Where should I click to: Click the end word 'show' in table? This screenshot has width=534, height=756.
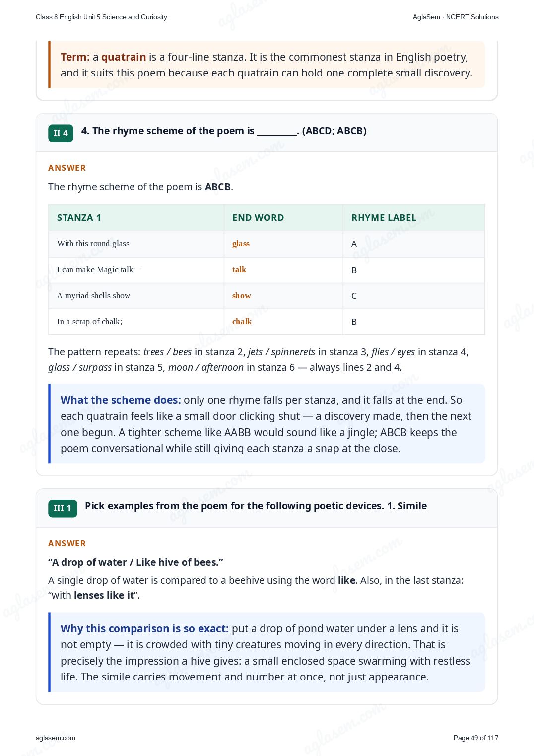[x=242, y=296]
